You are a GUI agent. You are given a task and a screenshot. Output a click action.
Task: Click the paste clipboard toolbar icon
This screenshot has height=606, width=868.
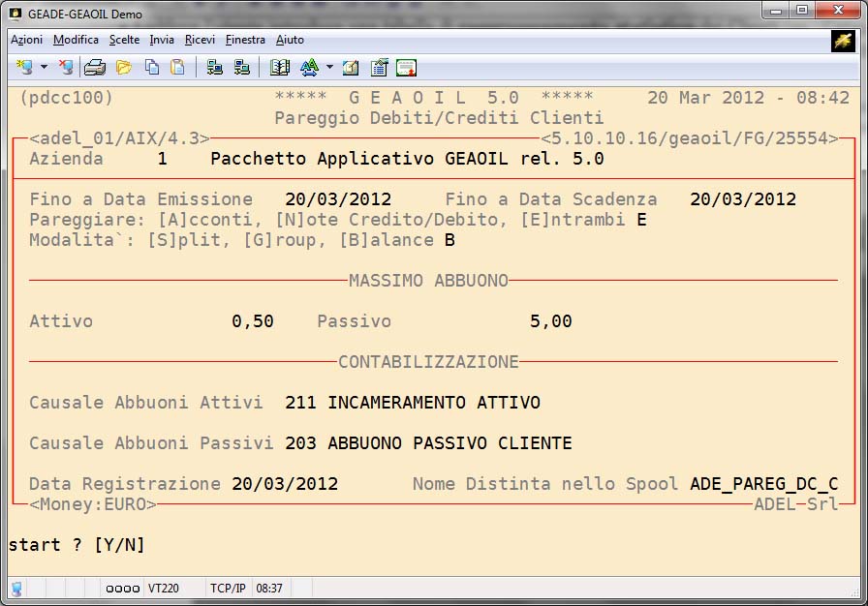[x=177, y=67]
